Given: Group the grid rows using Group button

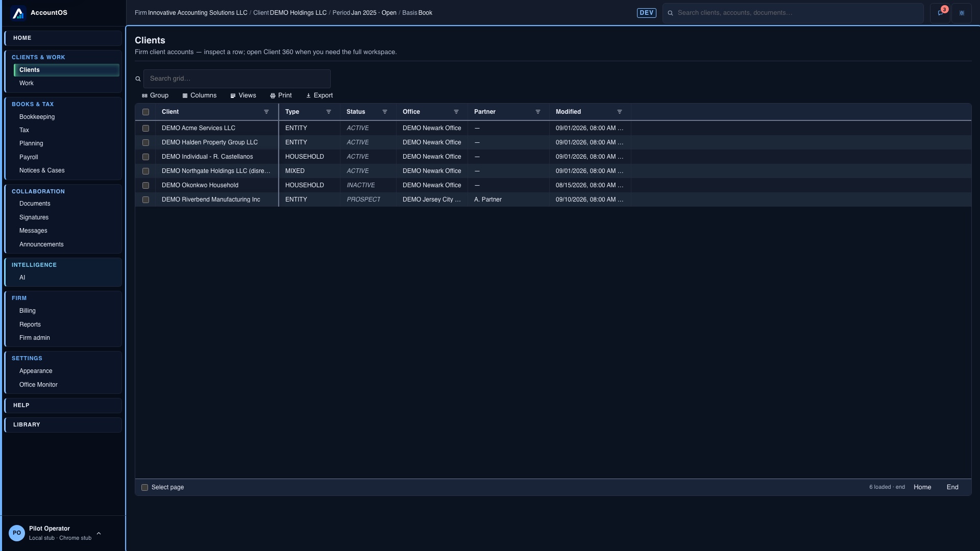Looking at the screenshot, I should tap(155, 95).
